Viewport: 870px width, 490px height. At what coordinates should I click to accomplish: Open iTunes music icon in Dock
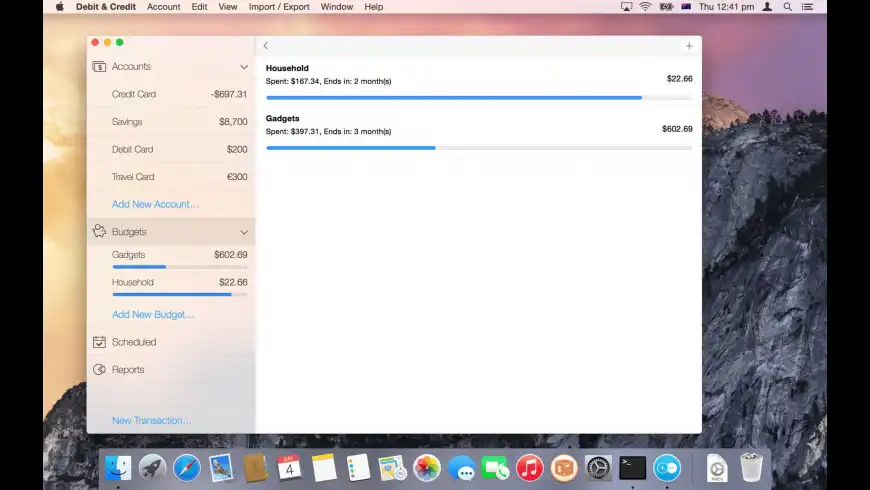pos(529,468)
